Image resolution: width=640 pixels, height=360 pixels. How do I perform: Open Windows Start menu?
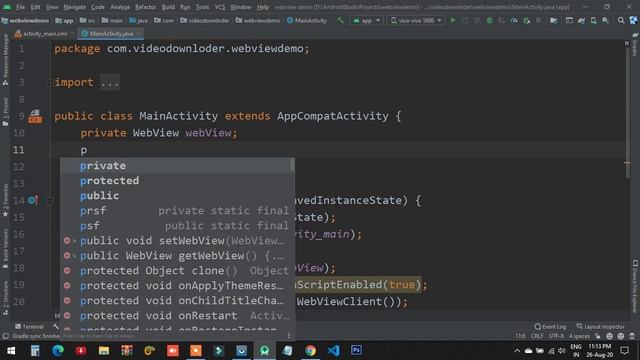(11, 351)
